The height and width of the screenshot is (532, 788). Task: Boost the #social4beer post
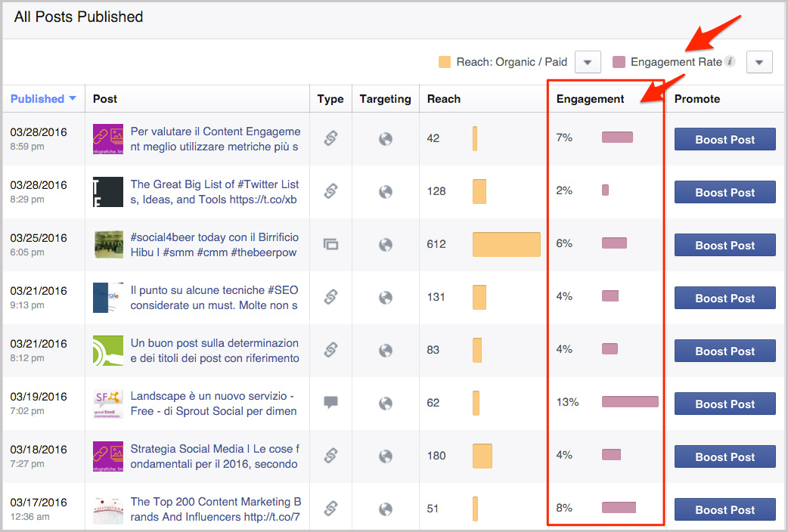[724, 245]
